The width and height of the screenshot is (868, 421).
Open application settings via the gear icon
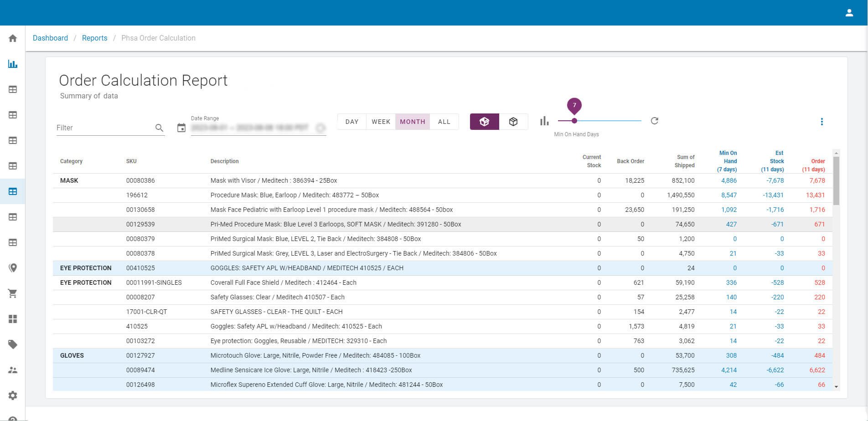pyautogui.click(x=12, y=395)
